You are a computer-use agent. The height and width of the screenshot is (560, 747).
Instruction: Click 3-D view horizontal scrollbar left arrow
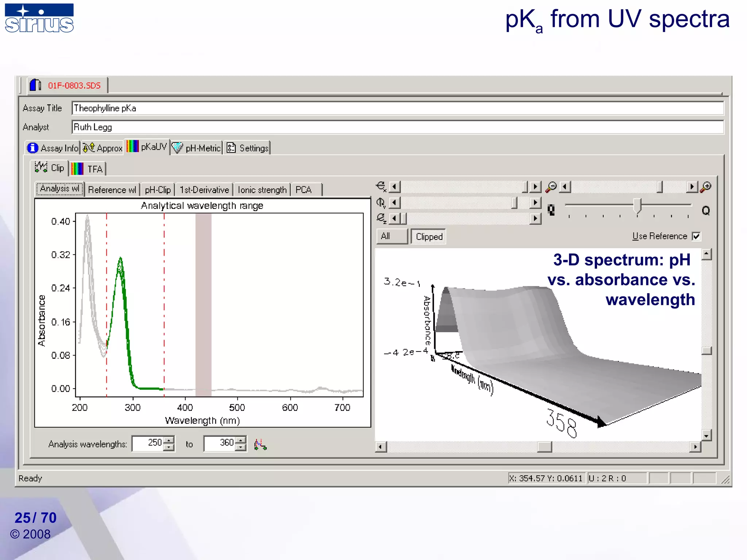pyautogui.click(x=381, y=447)
